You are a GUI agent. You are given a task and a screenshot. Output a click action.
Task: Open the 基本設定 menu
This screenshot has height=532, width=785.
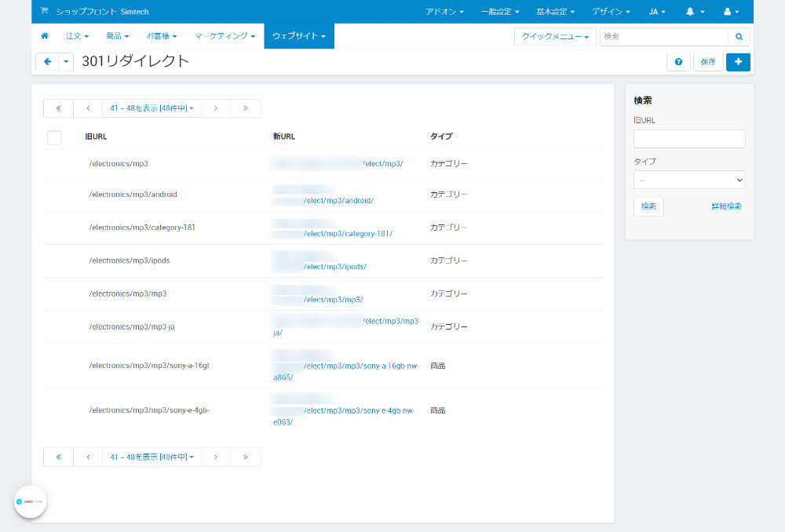tap(555, 12)
